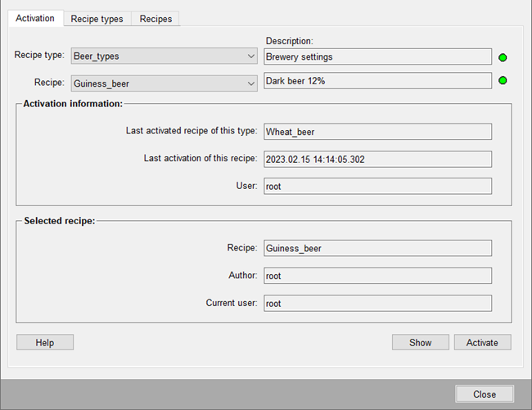Close the dialog with the Close button
Image resolution: width=532 pixels, height=410 pixels.
[x=484, y=394]
